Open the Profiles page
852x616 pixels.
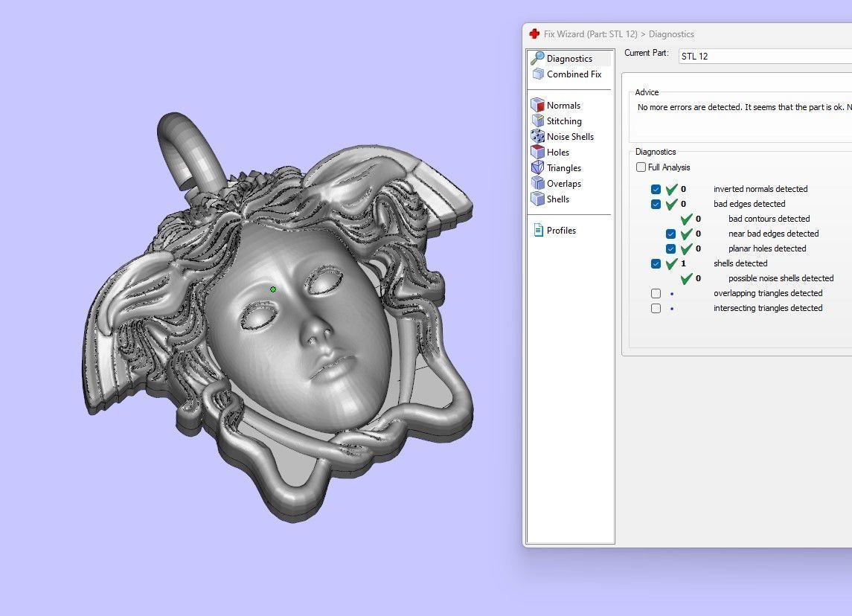tap(561, 231)
